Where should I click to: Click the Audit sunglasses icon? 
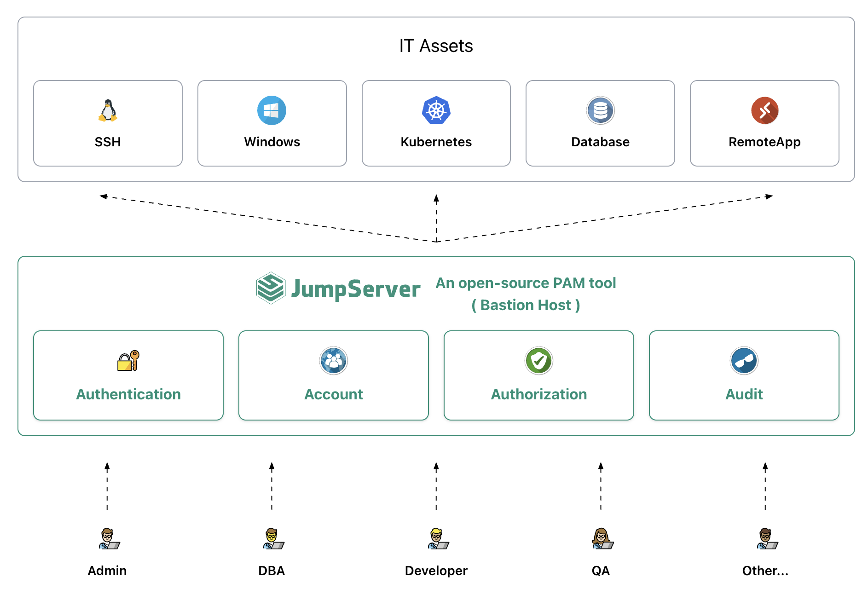pyautogui.click(x=744, y=361)
